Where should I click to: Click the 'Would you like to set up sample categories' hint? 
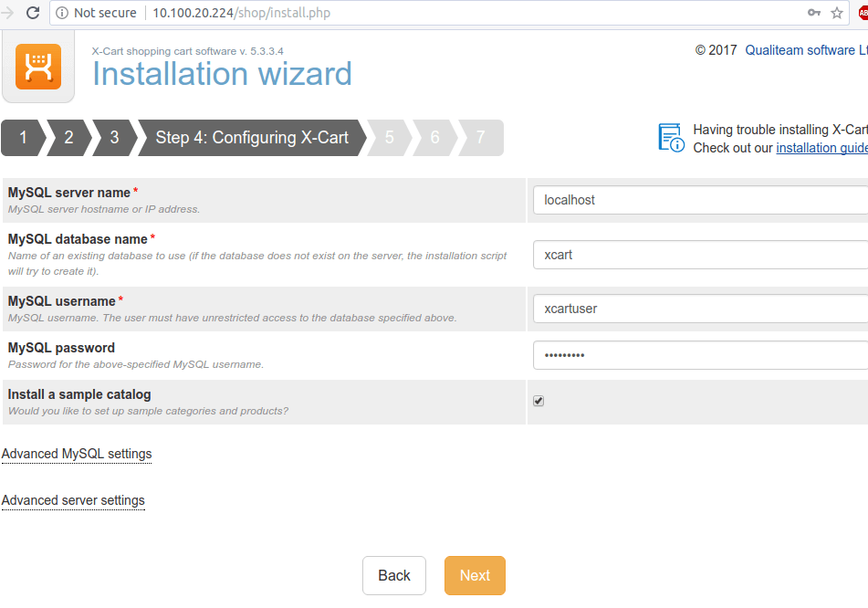(x=149, y=411)
